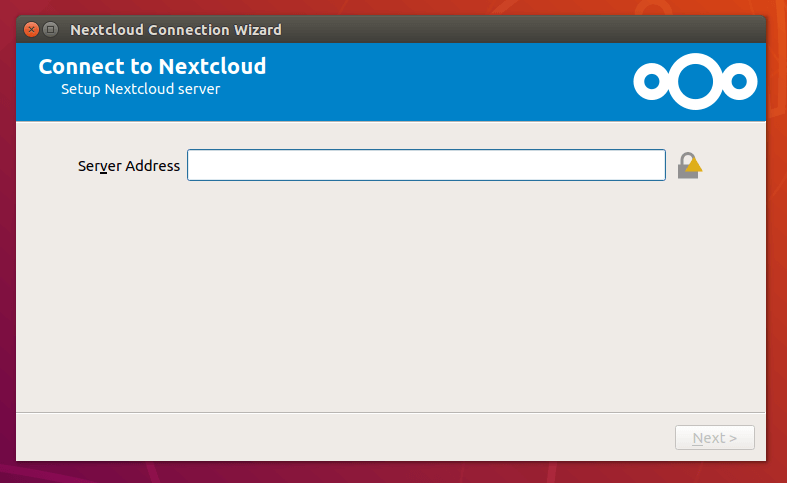Click the large center circle of Nextcloud logo
The width and height of the screenshot is (787, 483).
[695, 82]
